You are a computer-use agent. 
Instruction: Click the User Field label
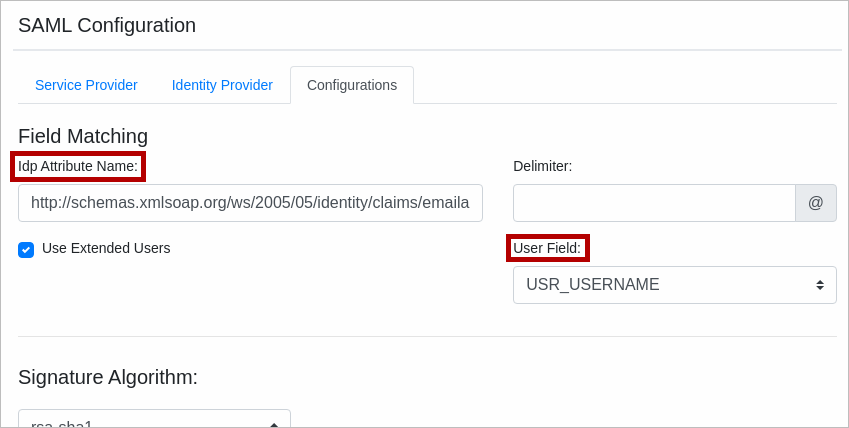tap(547, 248)
